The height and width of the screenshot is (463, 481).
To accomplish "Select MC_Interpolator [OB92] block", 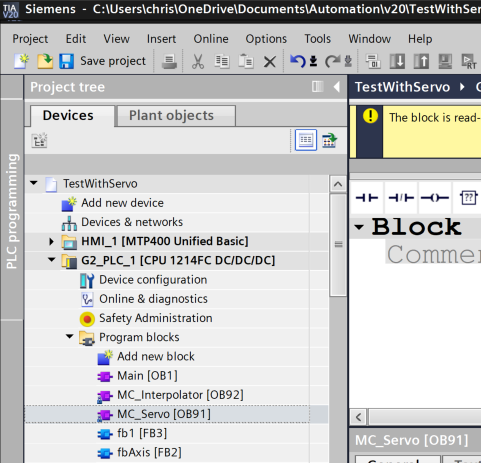I will [x=180, y=395].
